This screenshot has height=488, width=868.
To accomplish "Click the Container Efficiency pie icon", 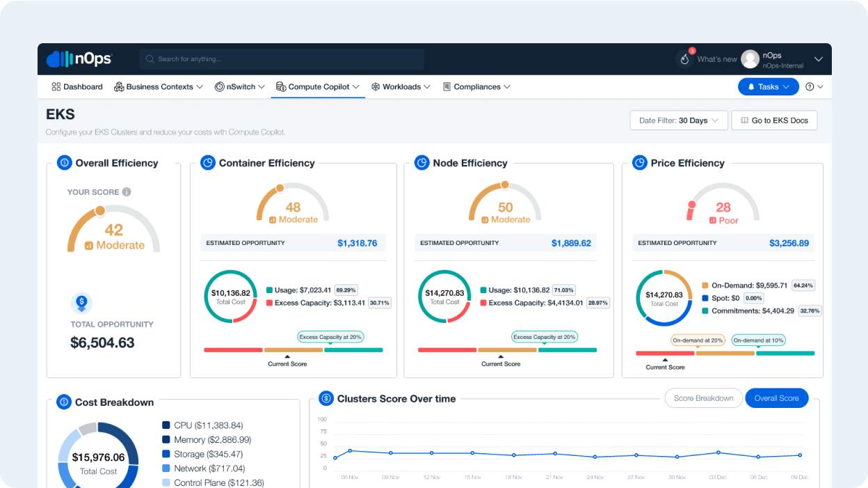I will tap(207, 163).
